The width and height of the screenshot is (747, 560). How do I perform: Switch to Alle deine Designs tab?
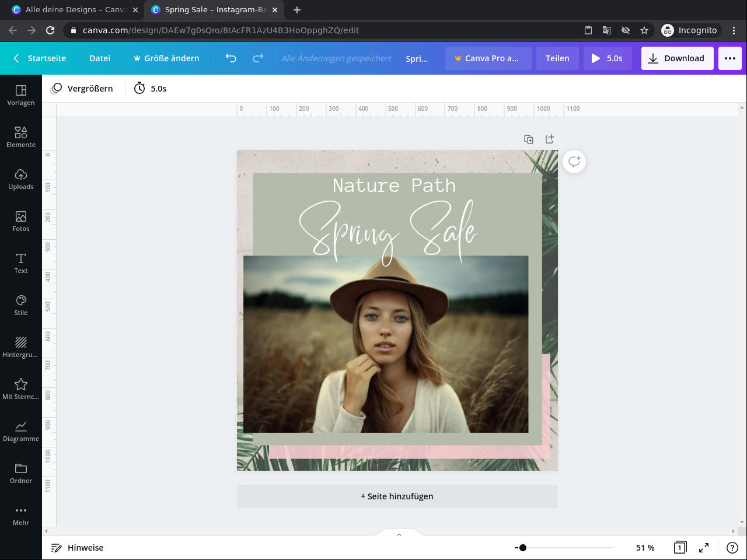tap(76, 10)
